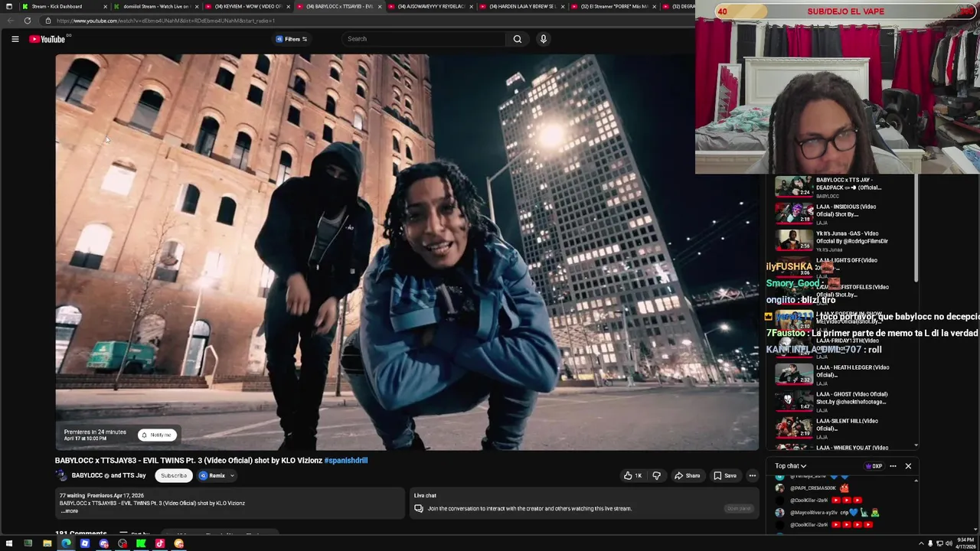Open the Windows Start menu
This screenshot has width=980, height=551.
[x=9, y=544]
